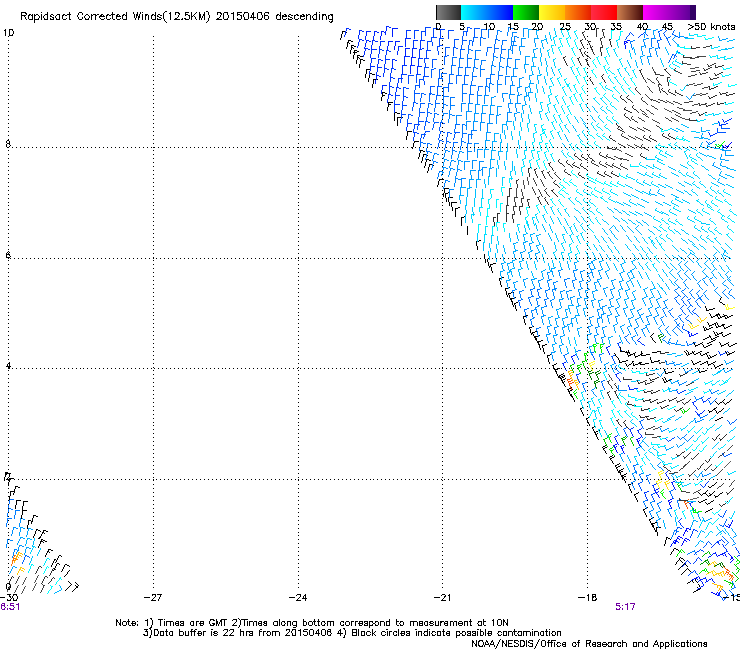Click the longitude axis label "-24"
This screenshot has width=740, height=650.
(298, 597)
